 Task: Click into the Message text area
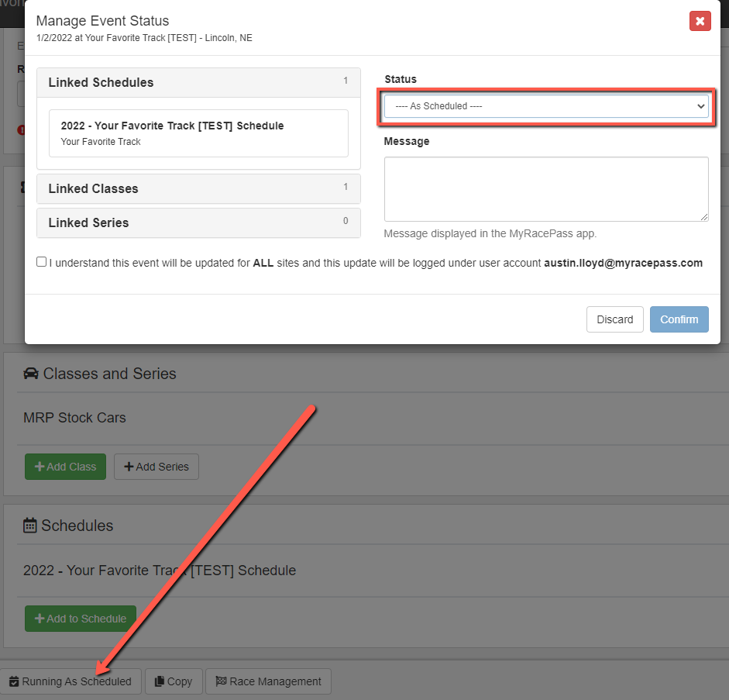click(546, 189)
